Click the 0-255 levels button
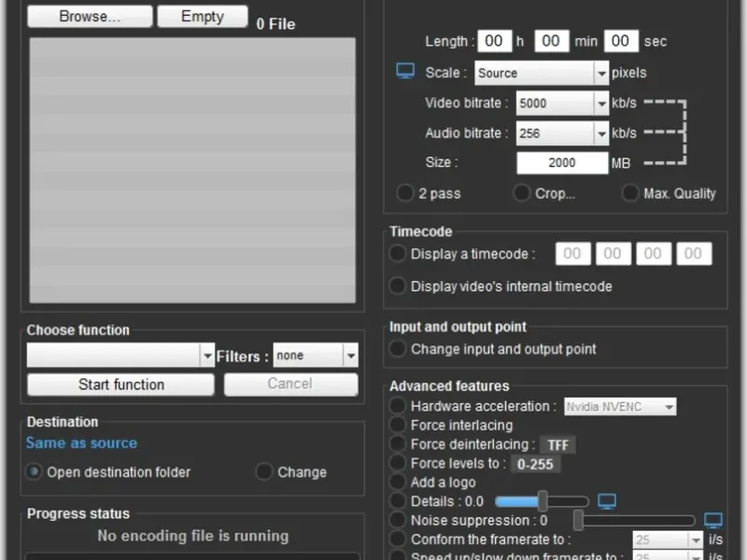Viewport: 747px width, 560px height. pyautogui.click(x=535, y=464)
